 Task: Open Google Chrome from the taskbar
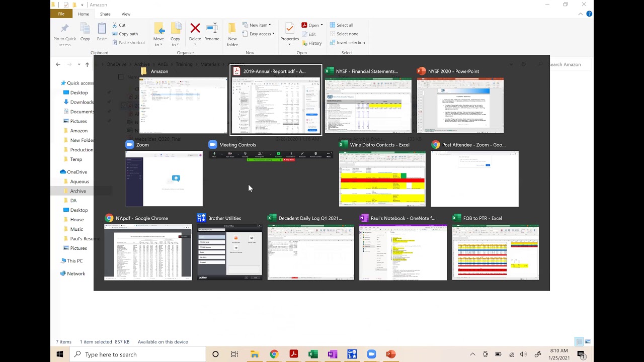point(274,354)
